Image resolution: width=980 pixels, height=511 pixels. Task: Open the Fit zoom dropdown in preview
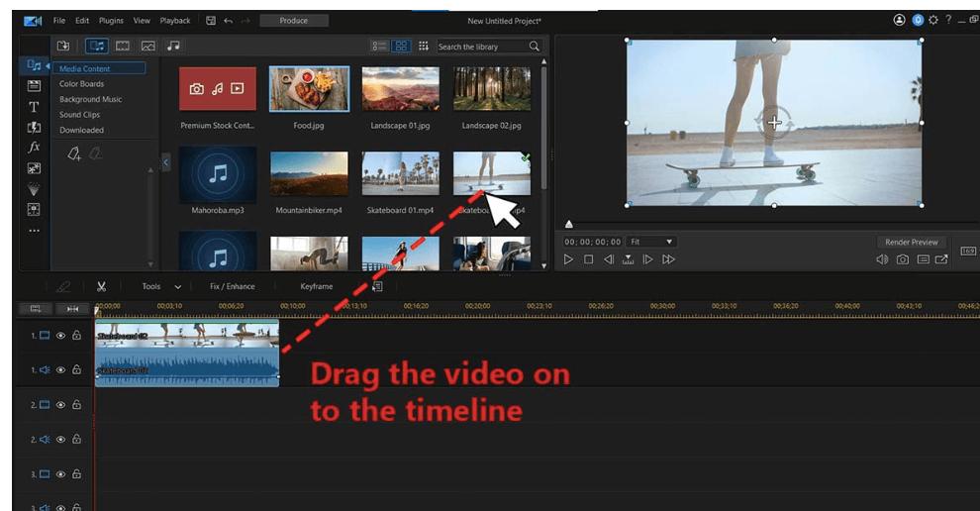tap(651, 242)
